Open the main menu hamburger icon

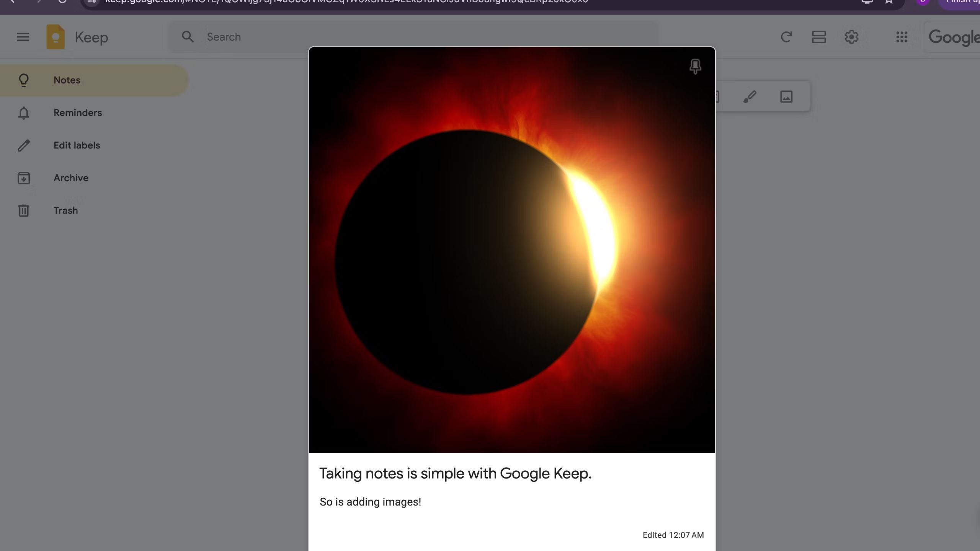point(23,37)
